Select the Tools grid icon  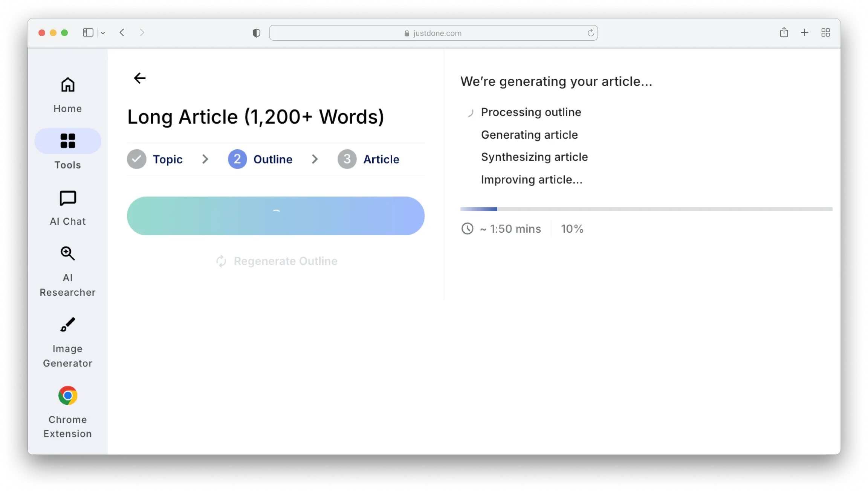tap(68, 141)
